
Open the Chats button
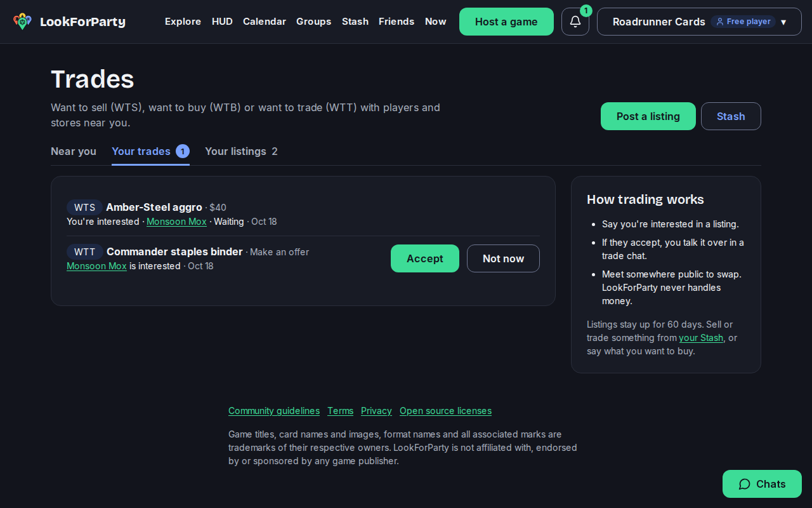click(x=762, y=484)
